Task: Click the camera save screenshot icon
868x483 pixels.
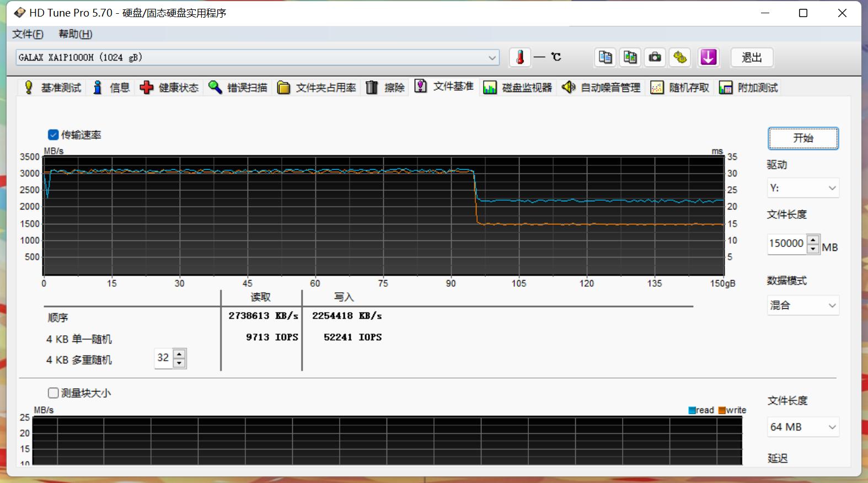Action: [655, 57]
